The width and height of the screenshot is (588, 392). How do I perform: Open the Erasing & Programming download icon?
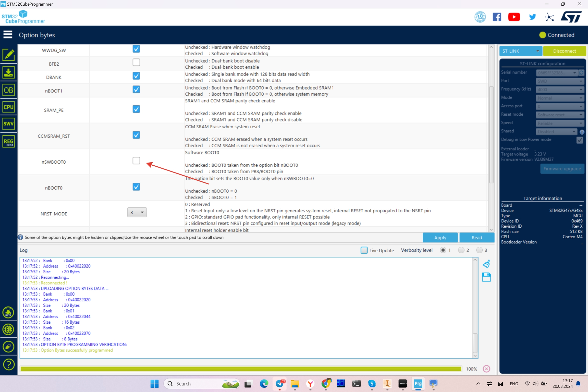pos(9,73)
